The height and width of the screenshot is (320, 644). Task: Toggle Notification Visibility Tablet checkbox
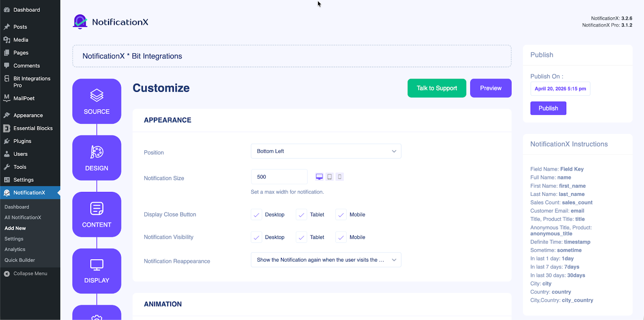tap(301, 237)
